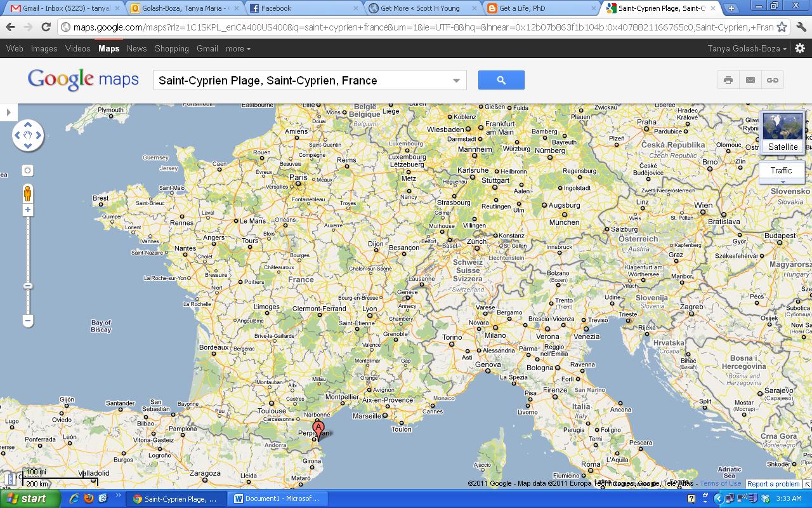
Task: Recenter map with the show-location circle icon
Action: [27, 170]
